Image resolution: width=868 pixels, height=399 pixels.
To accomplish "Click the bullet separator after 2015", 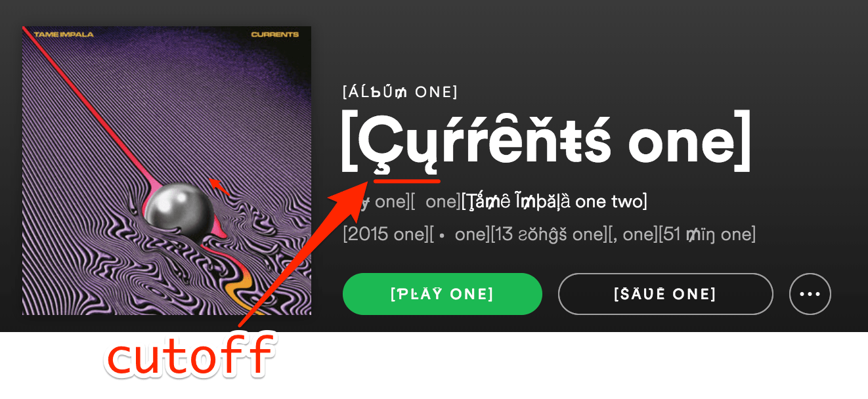I will 442,235.
